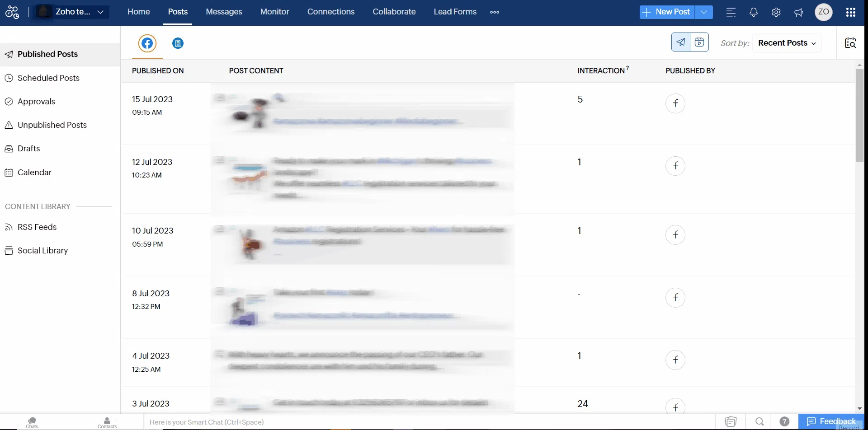Open the notifications bell icon
Viewport: 868px width, 430px height.
click(753, 12)
